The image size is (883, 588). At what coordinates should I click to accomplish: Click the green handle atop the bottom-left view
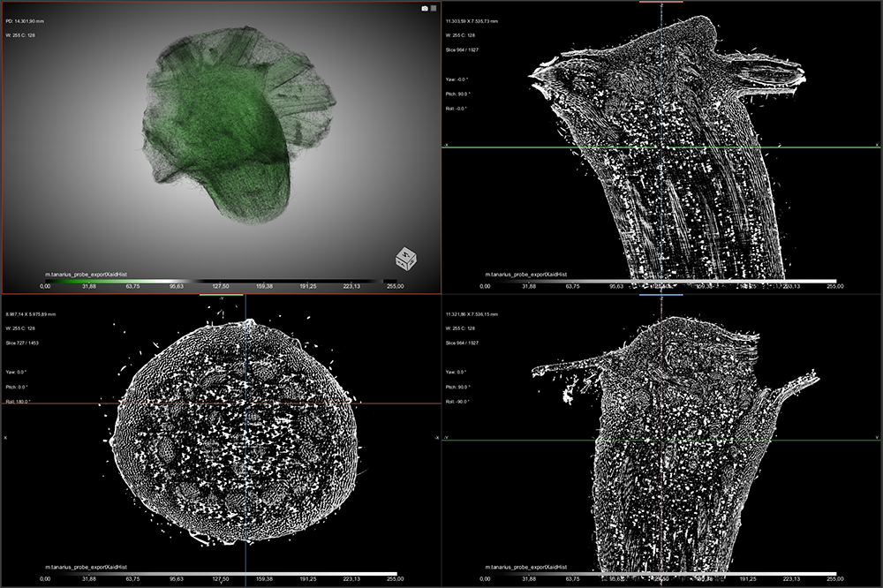tap(221, 295)
